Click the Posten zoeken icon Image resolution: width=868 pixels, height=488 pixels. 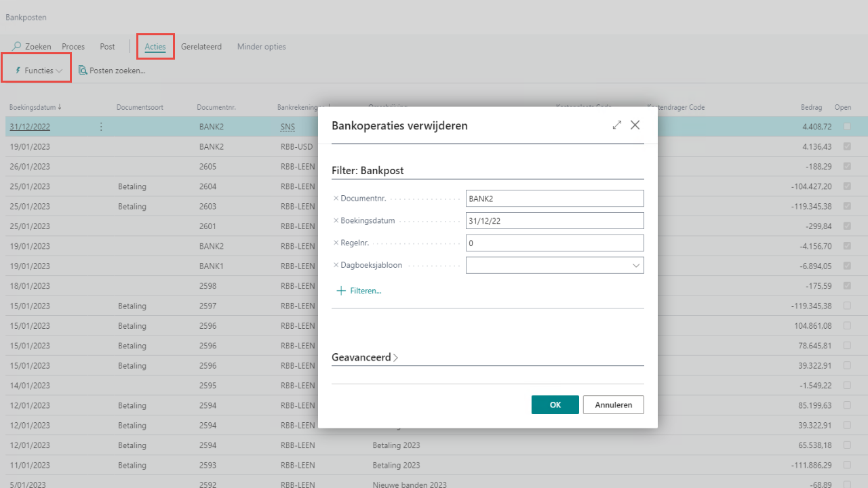pyautogui.click(x=83, y=70)
